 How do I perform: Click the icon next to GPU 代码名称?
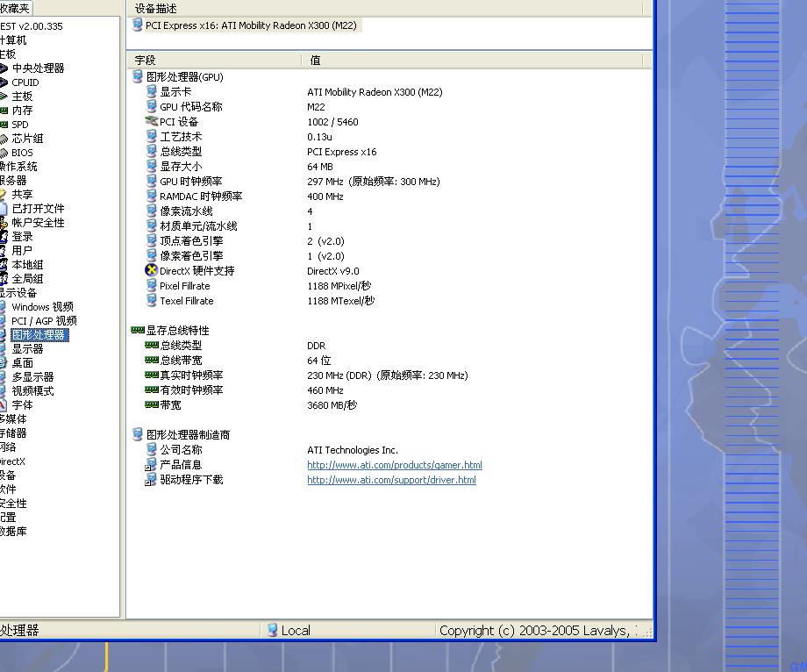(151, 106)
